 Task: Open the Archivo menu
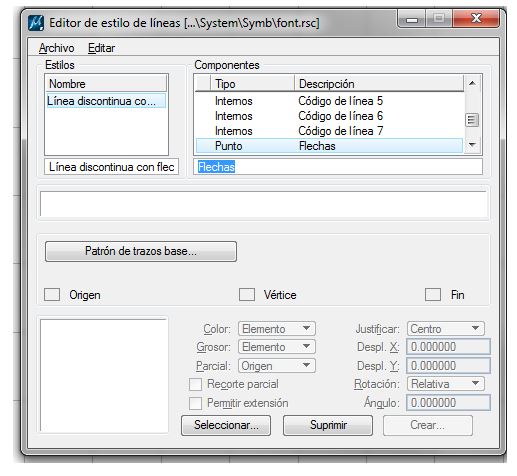tap(57, 48)
